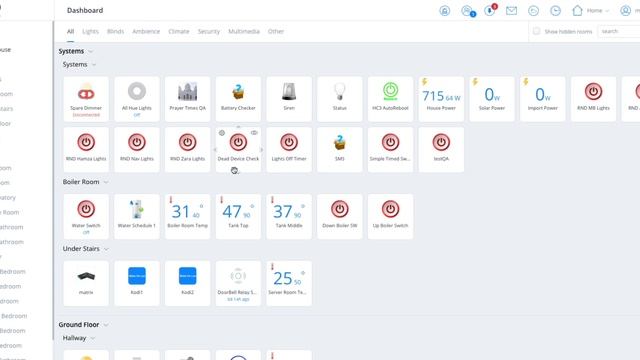Image resolution: width=640 pixels, height=360 pixels.
Task: Collapse the top-level Systems section chevron
Action: [91, 51]
